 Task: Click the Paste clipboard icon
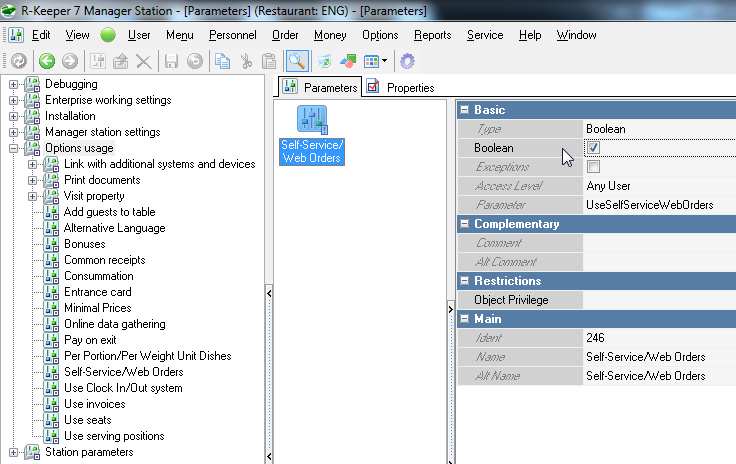pyautogui.click(x=269, y=61)
